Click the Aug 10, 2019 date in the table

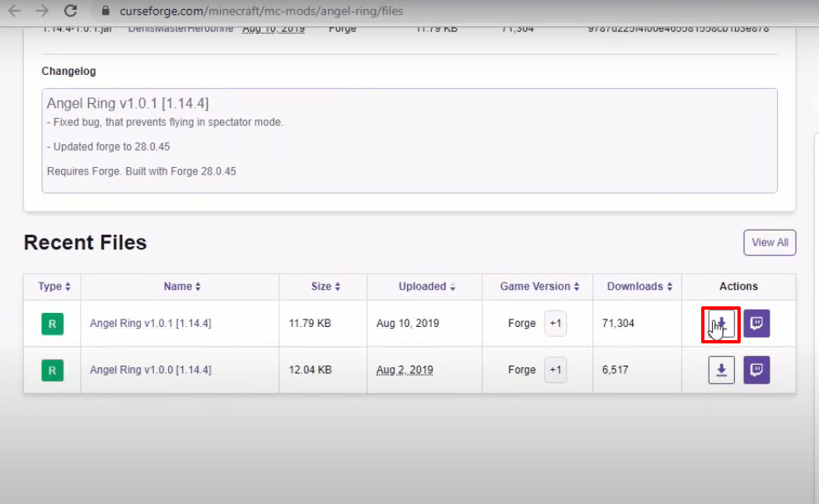tap(407, 324)
